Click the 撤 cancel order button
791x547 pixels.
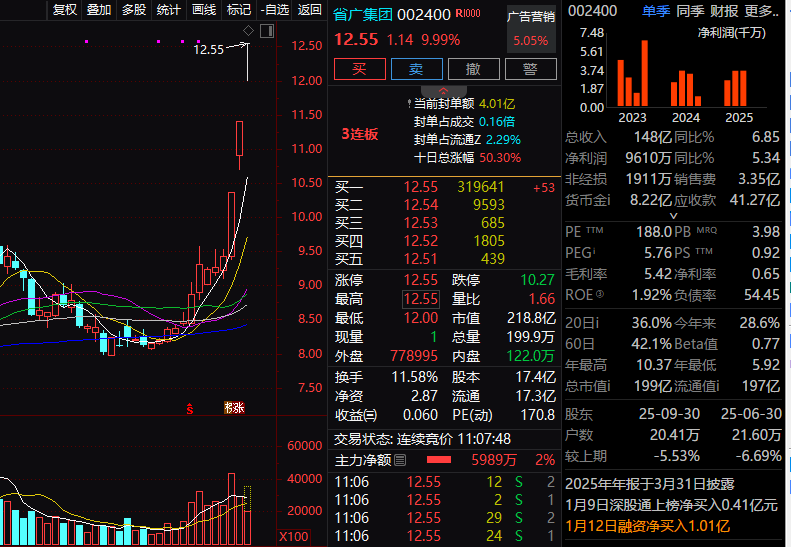474,69
